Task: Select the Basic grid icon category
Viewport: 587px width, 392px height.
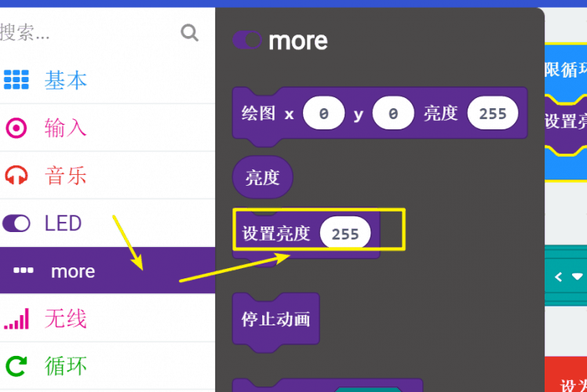Action: (16, 80)
